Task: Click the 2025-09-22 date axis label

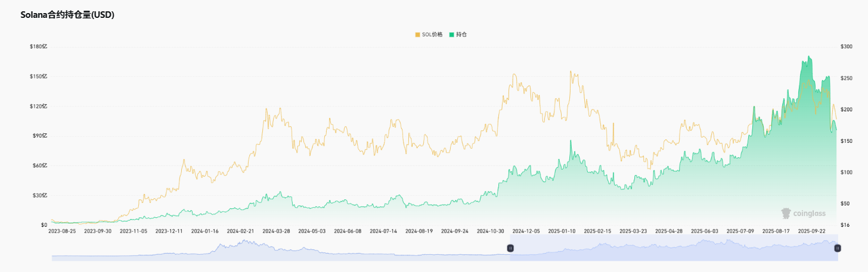Action: coord(811,230)
